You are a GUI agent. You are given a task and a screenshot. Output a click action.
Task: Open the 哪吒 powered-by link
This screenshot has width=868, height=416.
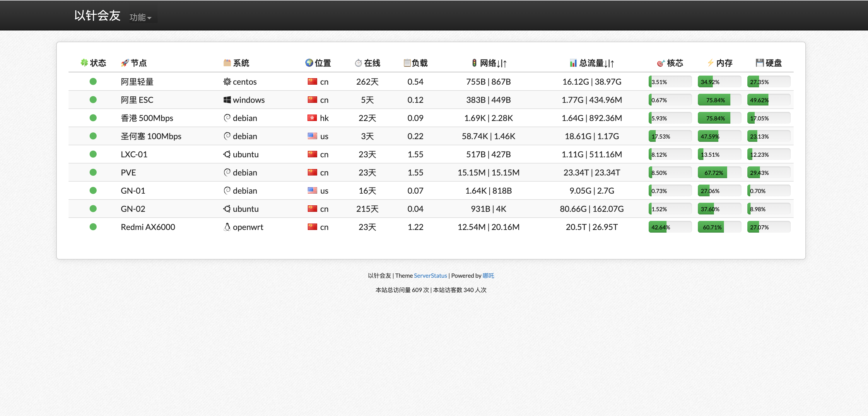point(488,275)
